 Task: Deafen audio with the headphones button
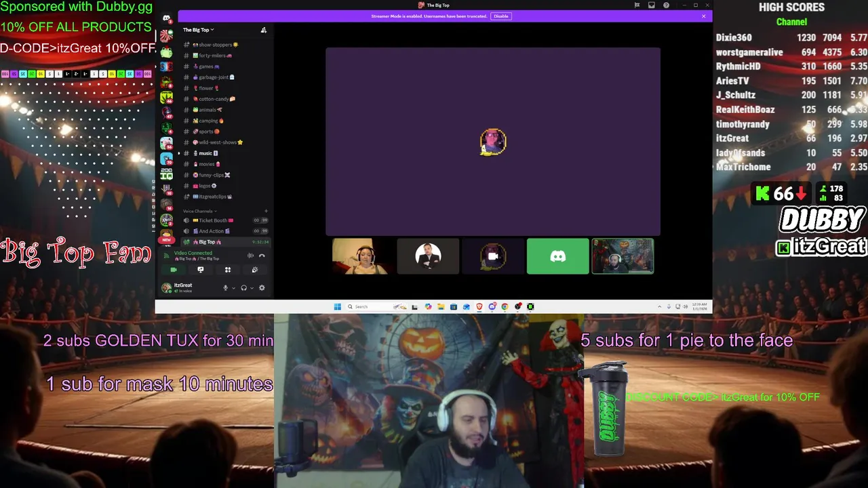click(243, 288)
